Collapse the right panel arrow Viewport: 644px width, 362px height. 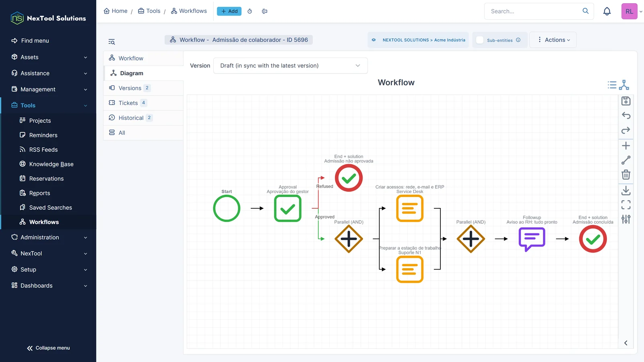(x=626, y=343)
